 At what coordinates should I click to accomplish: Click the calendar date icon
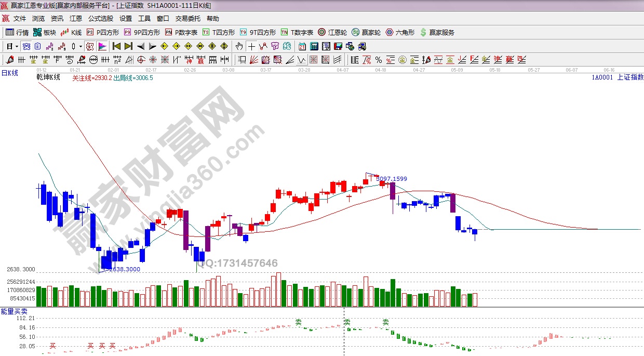click(x=302, y=46)
